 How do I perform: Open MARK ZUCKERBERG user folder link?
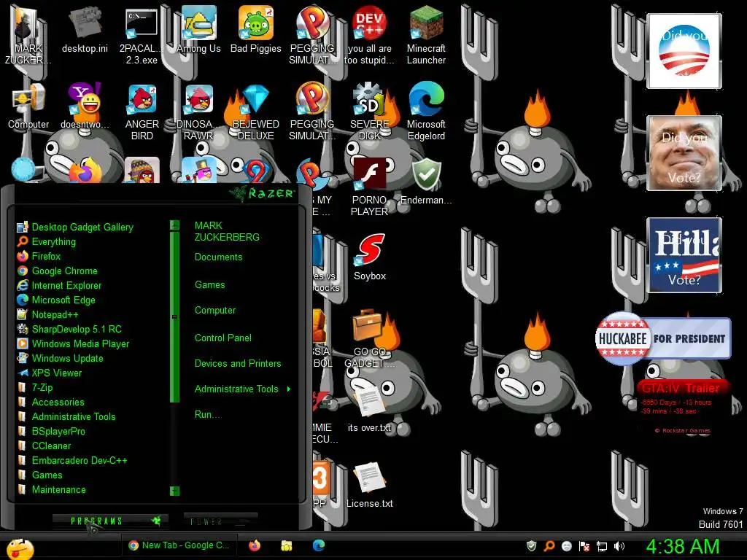pyautogui.click(x=227, y=231)
